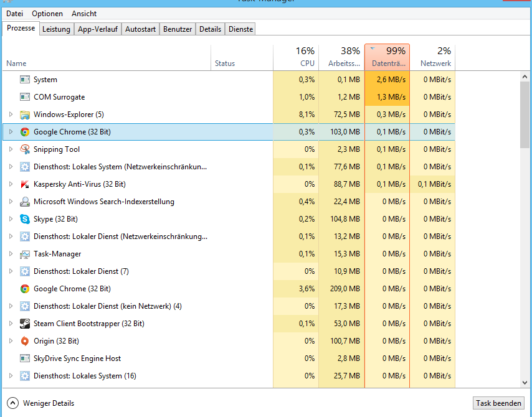Click the 1,3 MB/s disk value
Screen dimensions: 532x417
coord(391,97)
